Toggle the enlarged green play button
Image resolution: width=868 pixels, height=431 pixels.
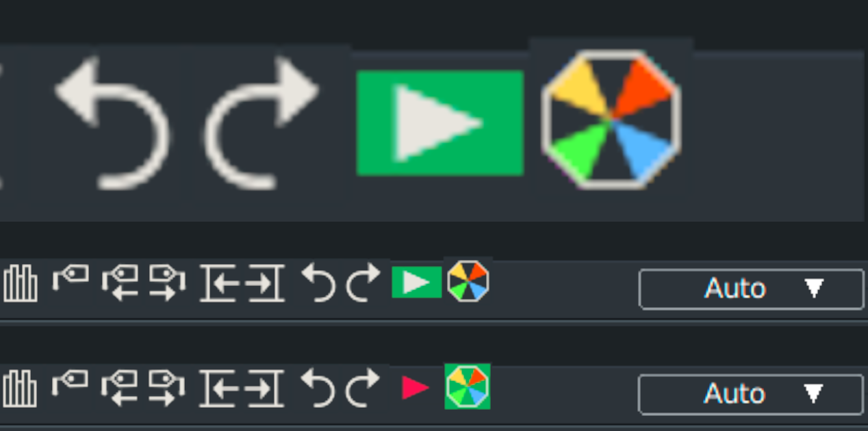pyautogui.click(x=440, y=123)
